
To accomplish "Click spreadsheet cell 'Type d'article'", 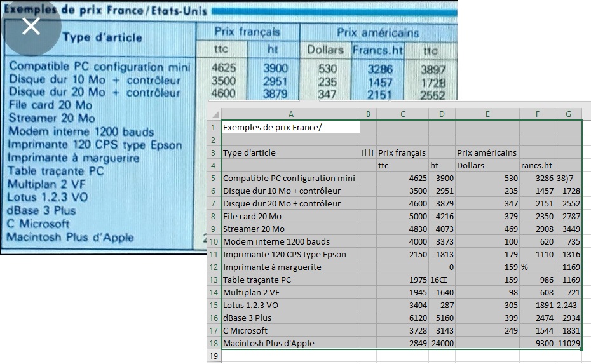I will pyautogui.click(x=290, y=152).
